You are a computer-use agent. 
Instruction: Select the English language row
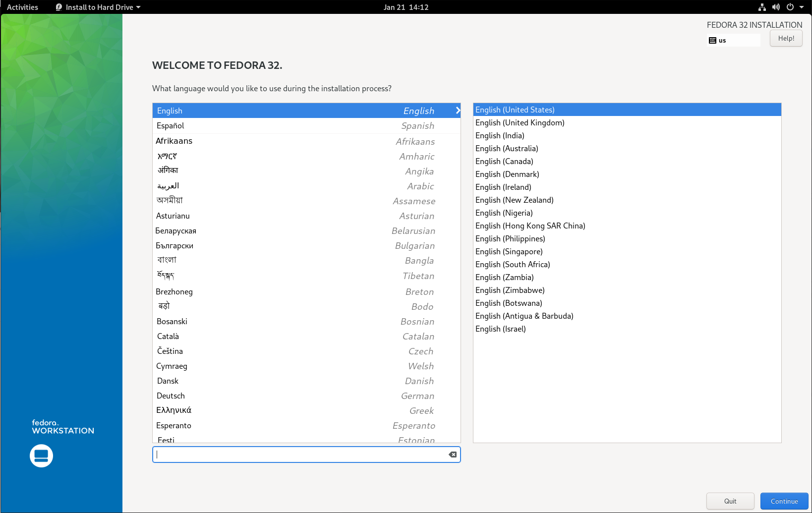tap(306, 111)
